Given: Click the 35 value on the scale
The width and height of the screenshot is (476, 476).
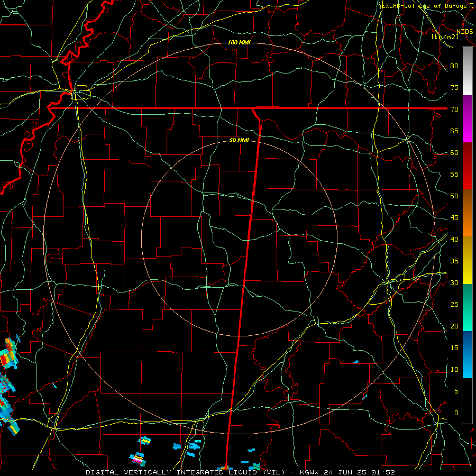Looking at the screenshot, I should pos(454,261).
